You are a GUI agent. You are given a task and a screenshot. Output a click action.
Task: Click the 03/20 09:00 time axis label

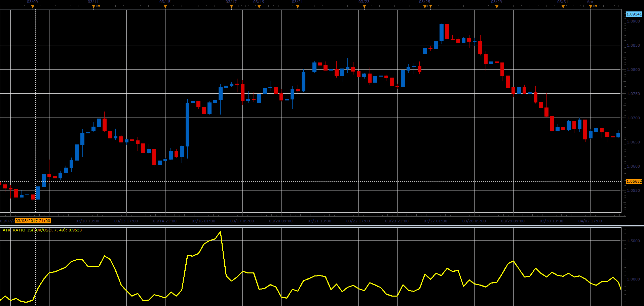point(281,221)
